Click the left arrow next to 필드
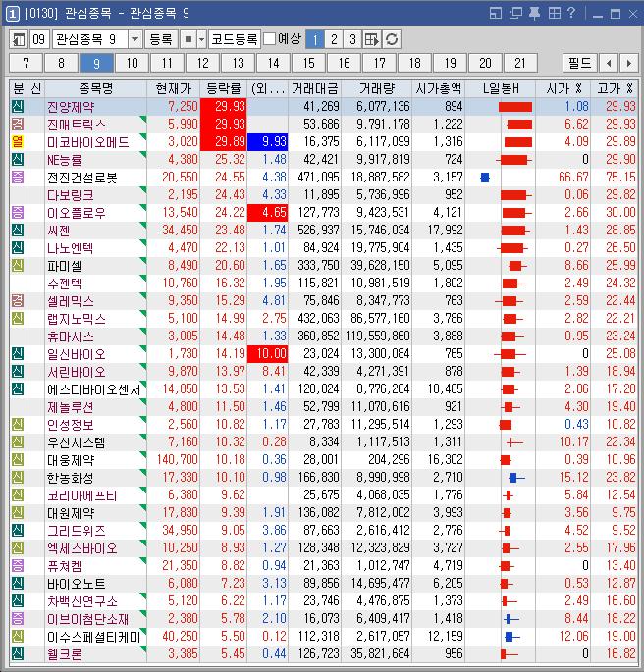 [x=609, y=64]
